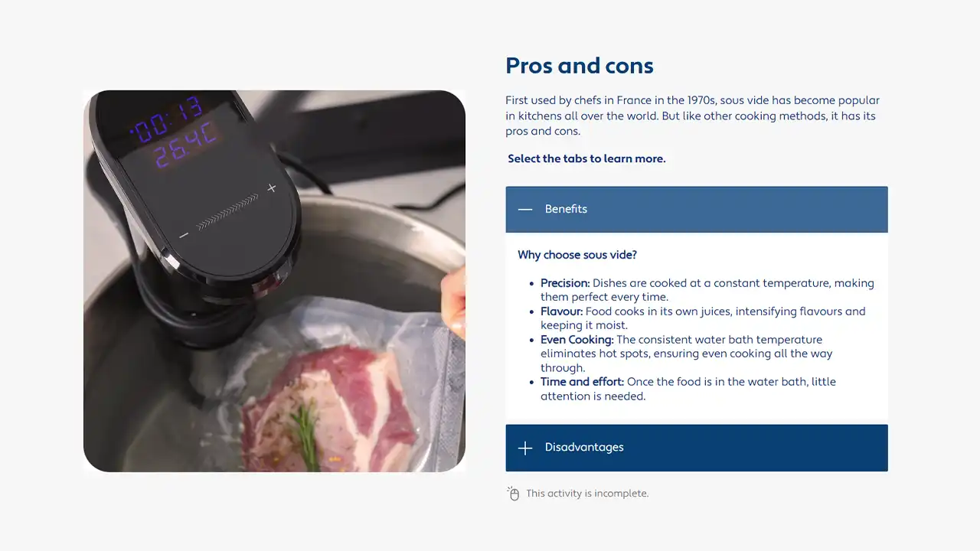Click the plus symbol on the sous vide device
980x551 pixels.
[x=271, y=188]
